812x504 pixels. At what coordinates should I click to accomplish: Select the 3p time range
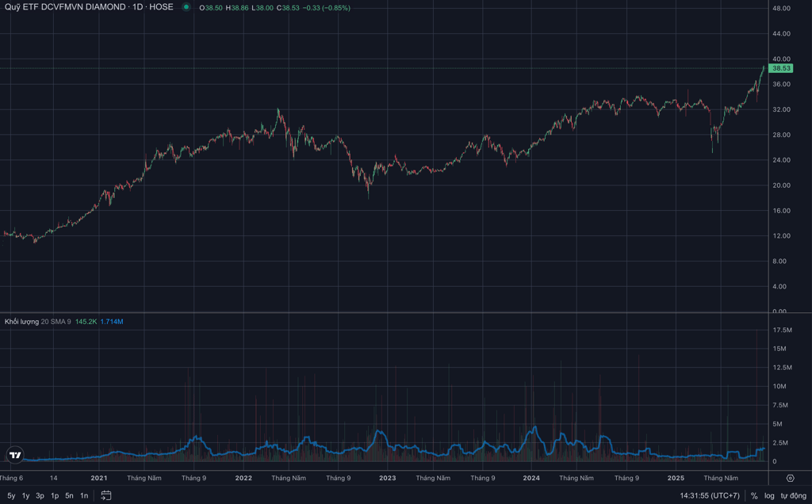click(x=40, y=496)
